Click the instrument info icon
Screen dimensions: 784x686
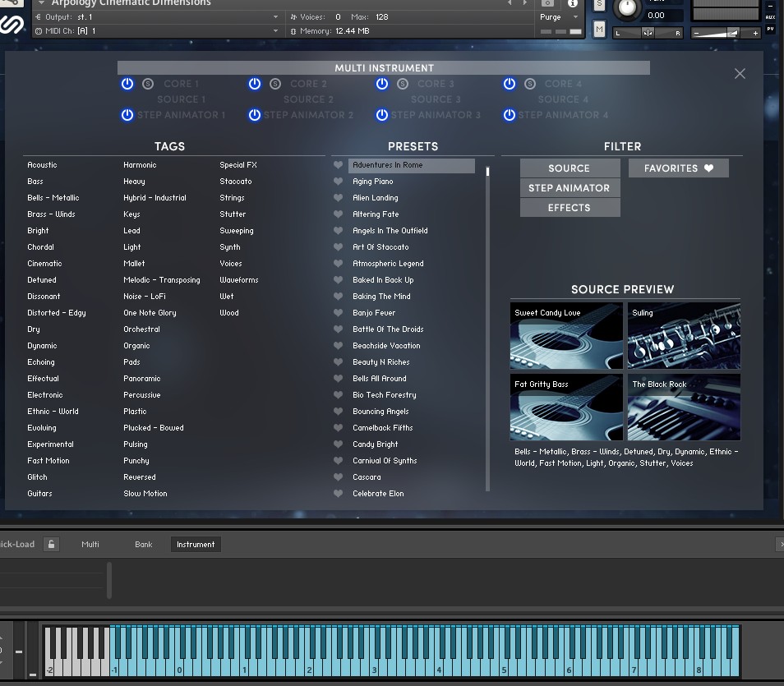point(573,3)
